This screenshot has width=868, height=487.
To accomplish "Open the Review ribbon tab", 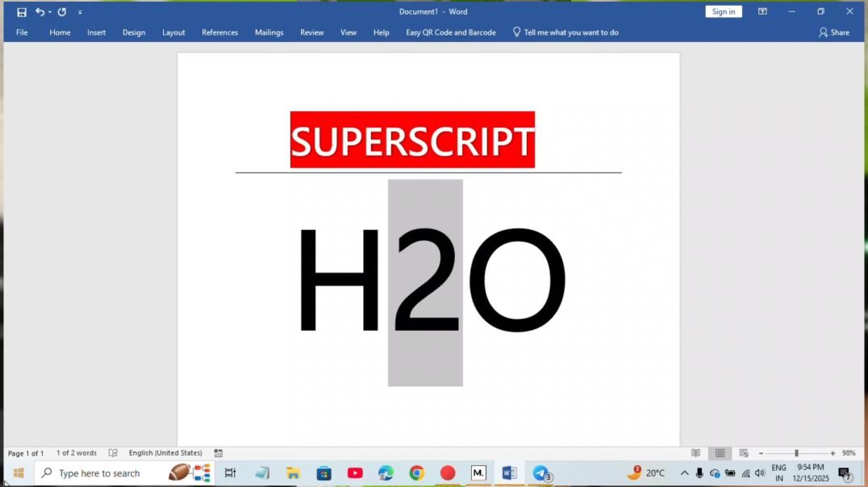I will coord(311,32).
